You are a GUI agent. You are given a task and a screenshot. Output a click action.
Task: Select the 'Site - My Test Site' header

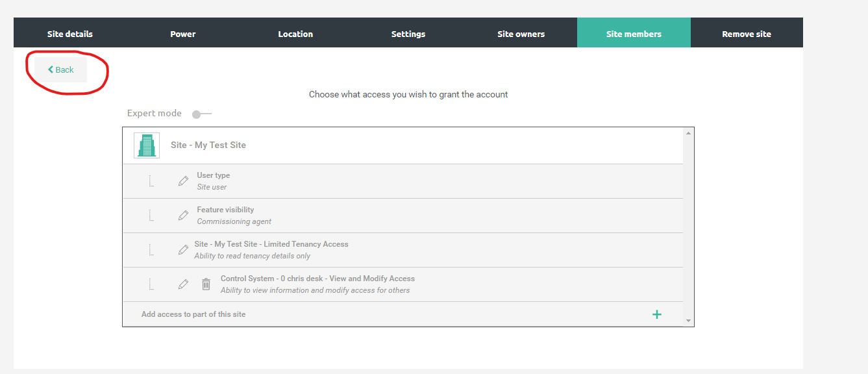pos(208,145)
